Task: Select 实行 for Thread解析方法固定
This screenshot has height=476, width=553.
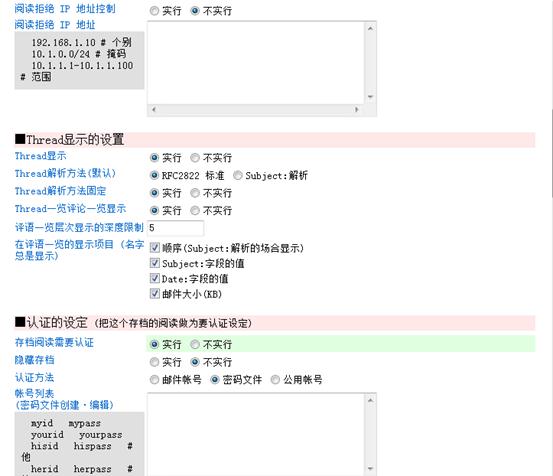Action: pos(154,193)
